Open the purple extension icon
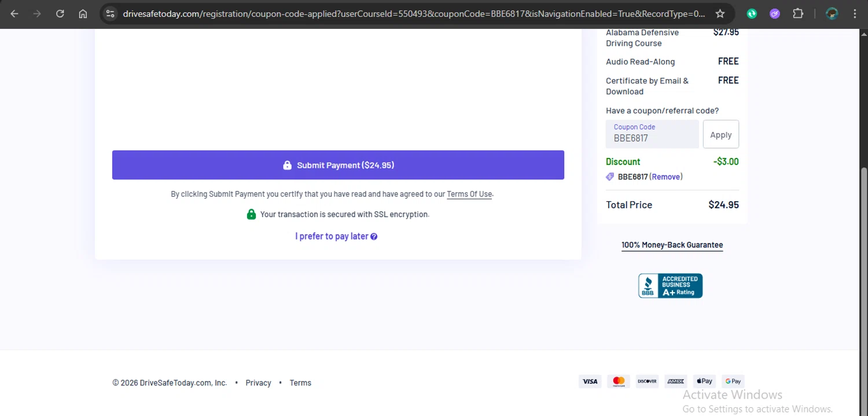 coord(775,14)
